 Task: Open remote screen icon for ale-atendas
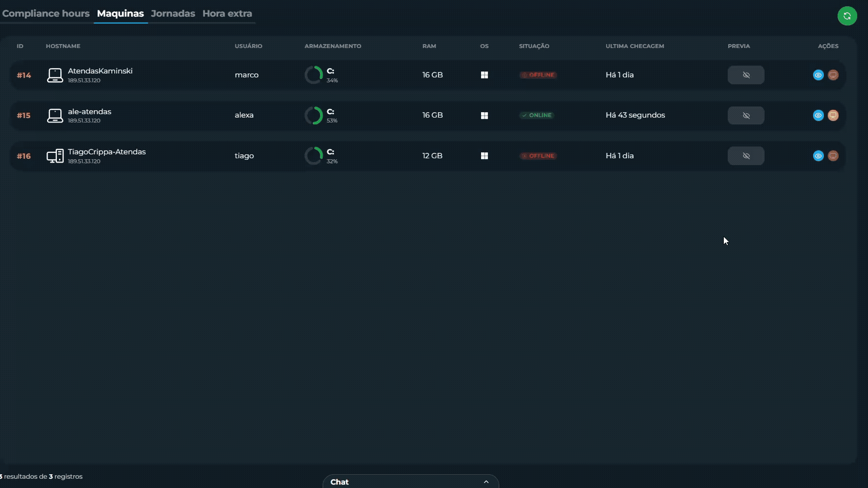point(833,115)
